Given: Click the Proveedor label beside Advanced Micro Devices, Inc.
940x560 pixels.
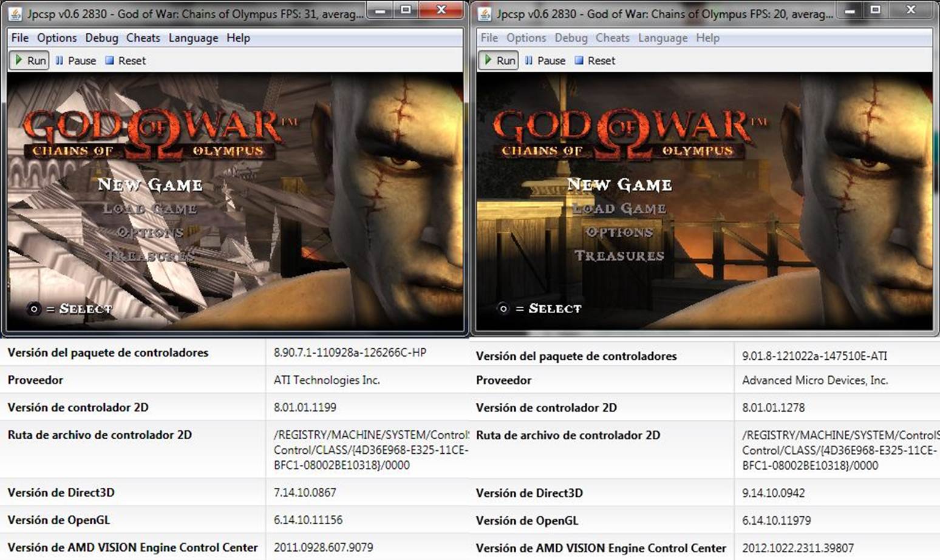Looking at the screenshot, I should pos(504,380).
